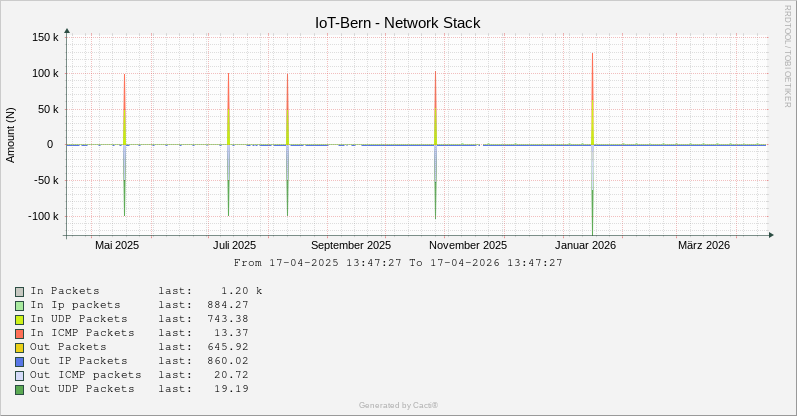The height and width of the screenshot is (416, 797).
Task: Click the Generated by Cacti footer text
Action: (398, 405)
